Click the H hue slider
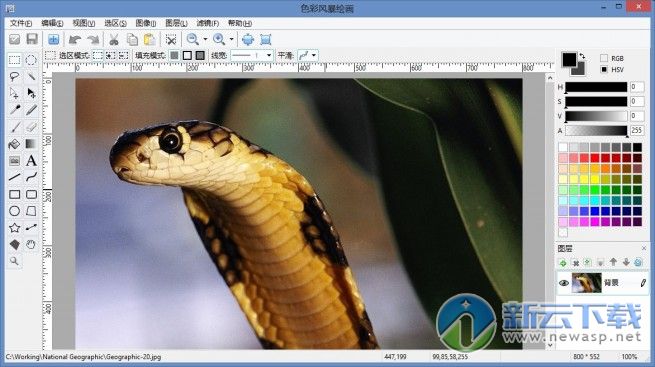Viewport: 655px width, 367px height. pos(596,87)
